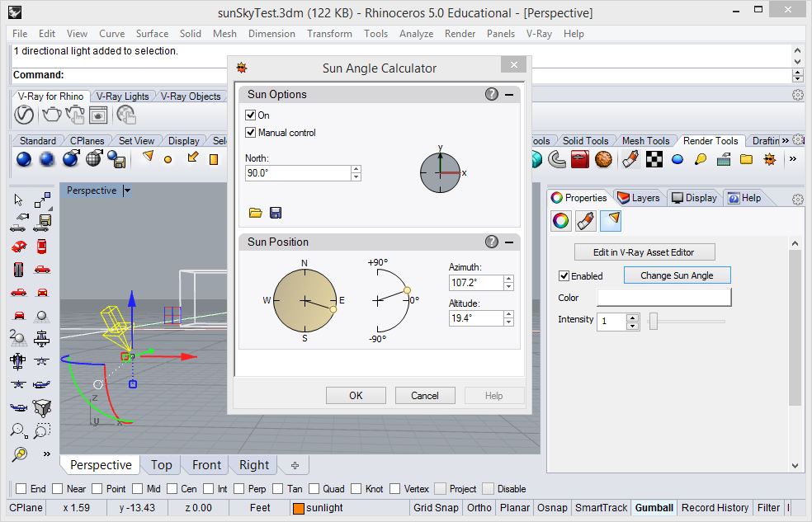Click the red toaster icon in toolbar
The image size is (812, 522).
click(580, 159)
